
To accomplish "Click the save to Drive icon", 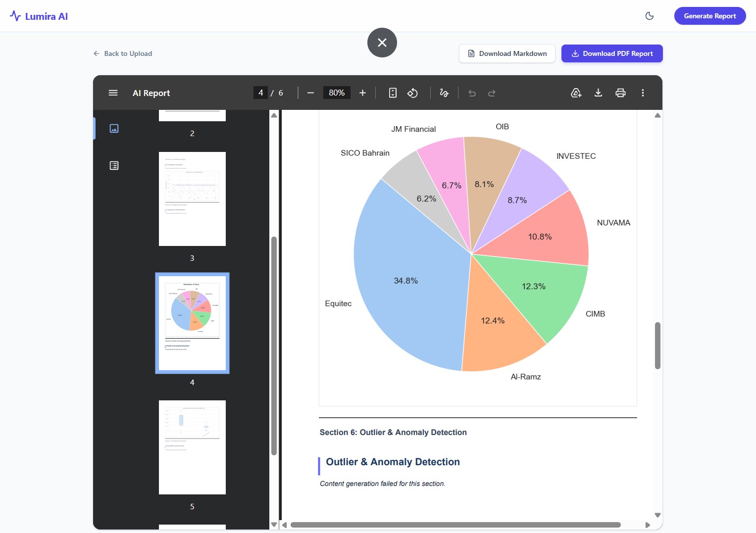I will [x=576, y=93].
